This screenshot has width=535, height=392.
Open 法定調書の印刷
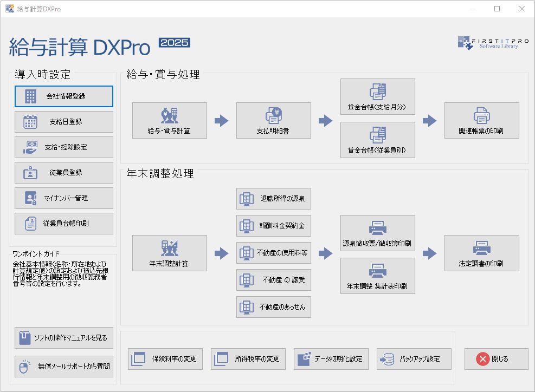click(482, 253)
